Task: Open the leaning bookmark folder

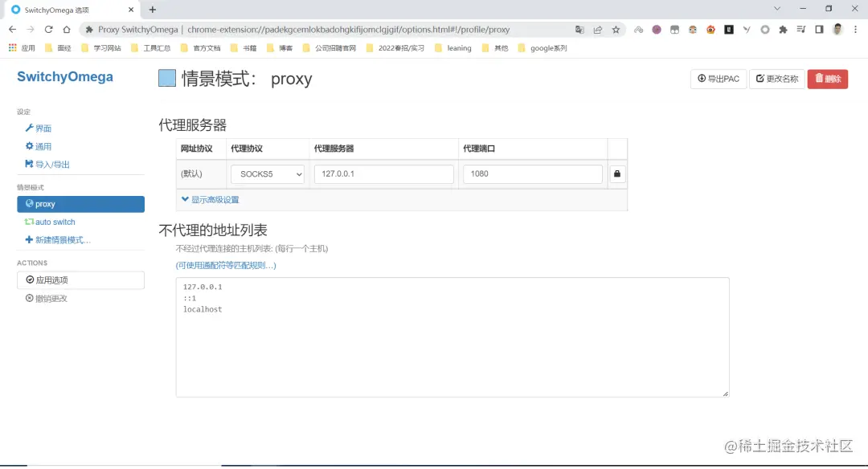Action: click(x=452, y=48)
